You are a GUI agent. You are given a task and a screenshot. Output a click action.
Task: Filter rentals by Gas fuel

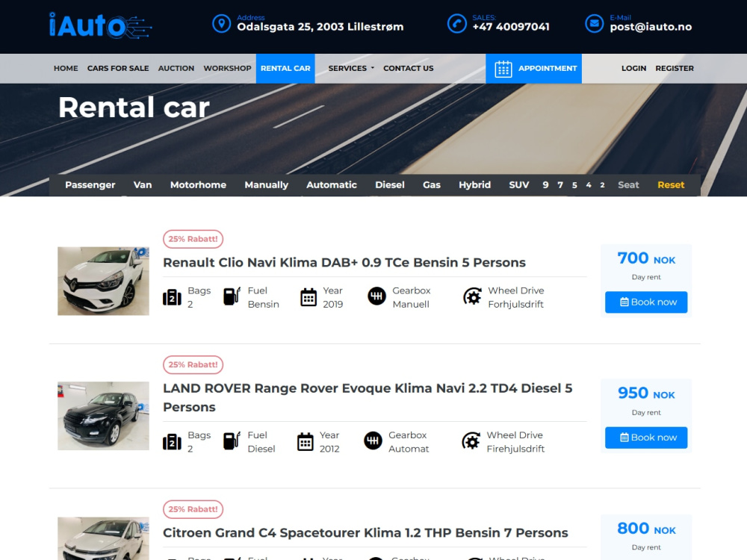click(432, 184)
